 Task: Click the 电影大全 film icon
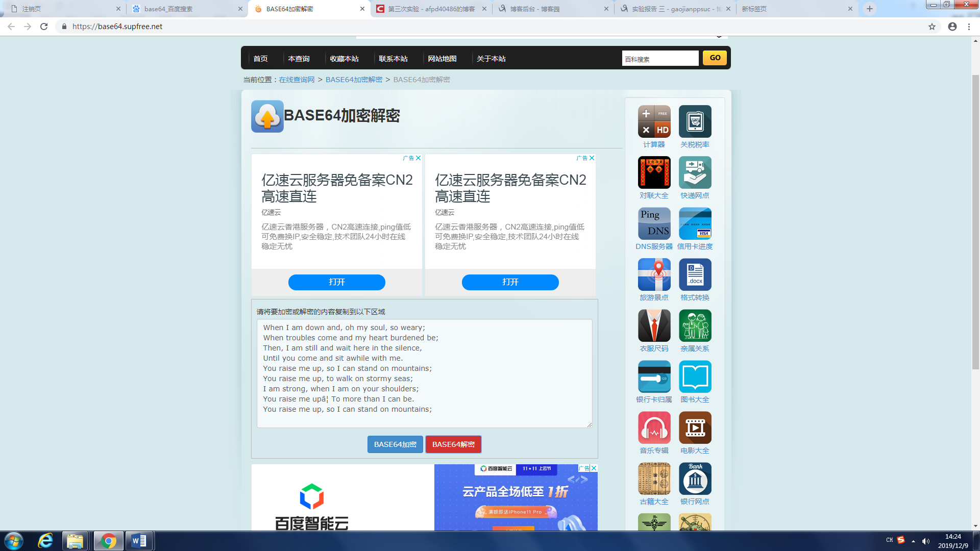click(695, 428)
